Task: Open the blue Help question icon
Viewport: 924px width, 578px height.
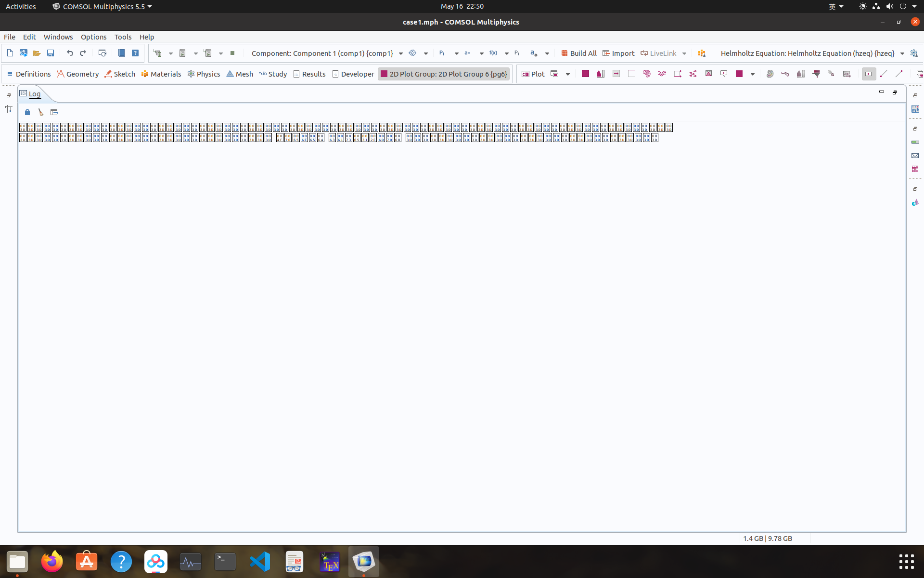Action: pyautogui.click(x=135, y=53)
